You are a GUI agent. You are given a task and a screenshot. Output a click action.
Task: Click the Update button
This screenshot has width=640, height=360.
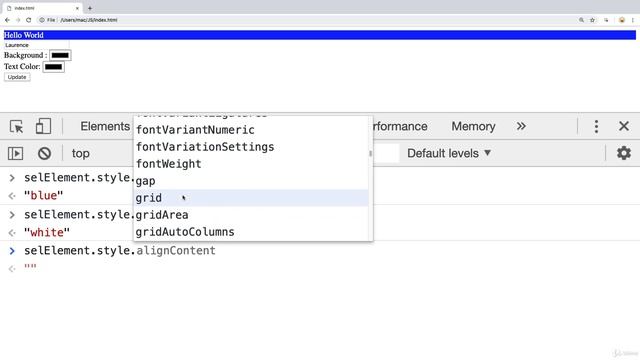point(17,77)
